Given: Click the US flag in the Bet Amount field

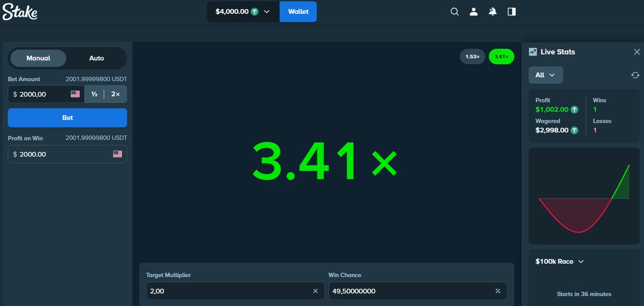Looking at the screenshot, I should click(x=75, y=94).
